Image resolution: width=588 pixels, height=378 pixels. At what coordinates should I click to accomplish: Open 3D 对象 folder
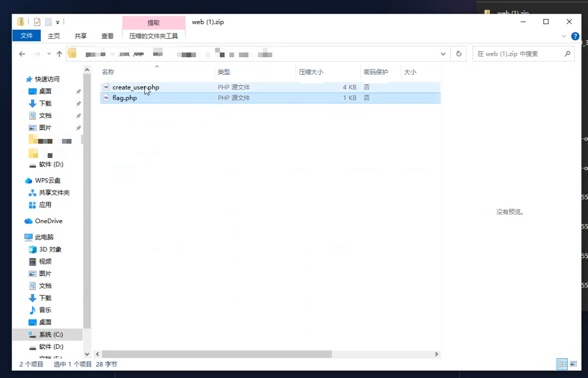[x=50, y=249]
